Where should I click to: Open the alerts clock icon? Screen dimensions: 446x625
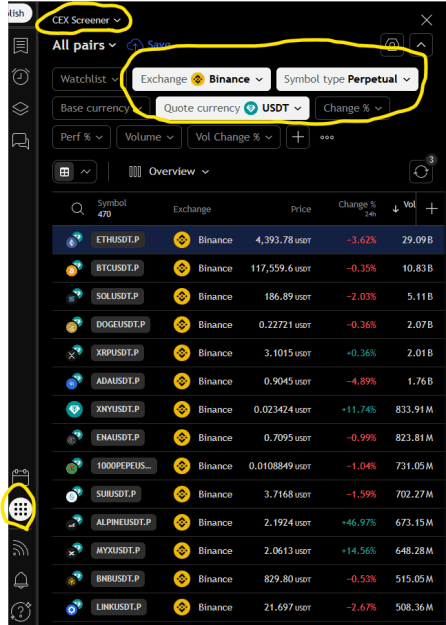point(21,77)
